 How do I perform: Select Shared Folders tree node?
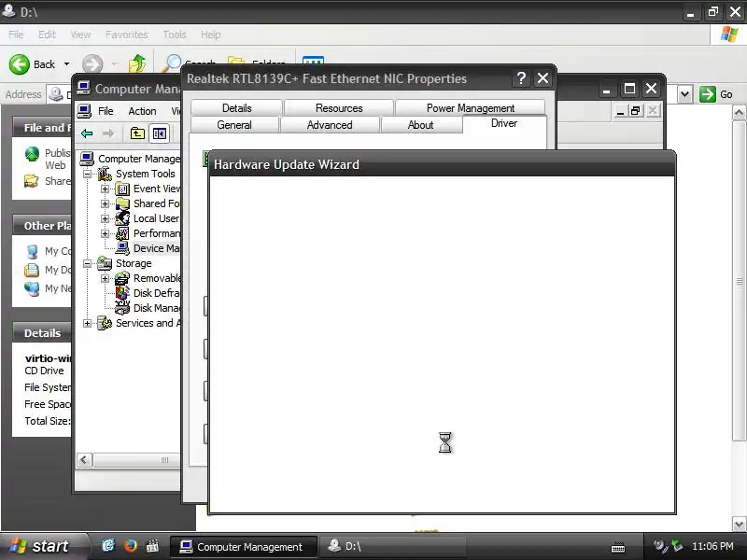[156, 203]
